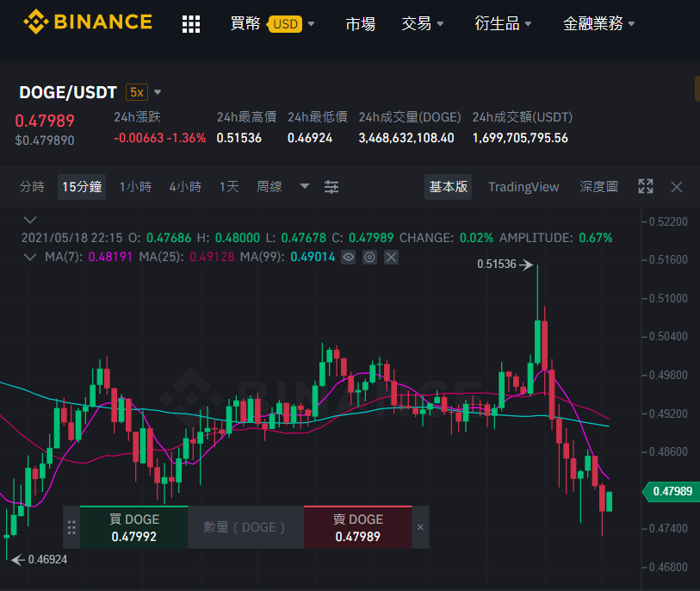The height and width of the screenshot is (591, 700).
Task: Click the Binance logo
Action: (x=88, y=22)
